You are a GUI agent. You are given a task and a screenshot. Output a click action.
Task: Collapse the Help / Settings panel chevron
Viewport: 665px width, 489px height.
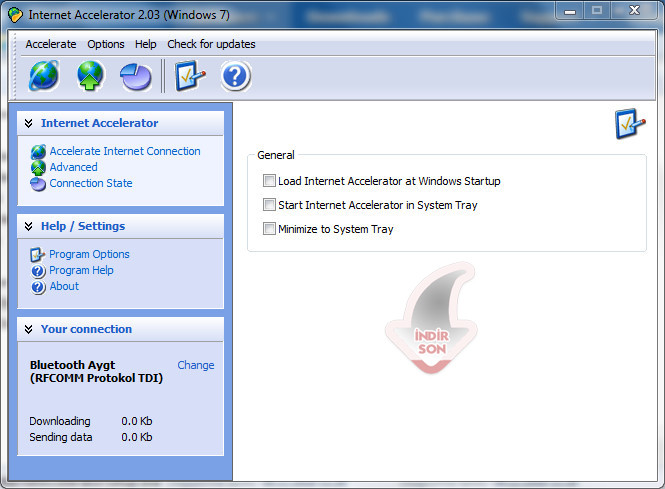28,226
